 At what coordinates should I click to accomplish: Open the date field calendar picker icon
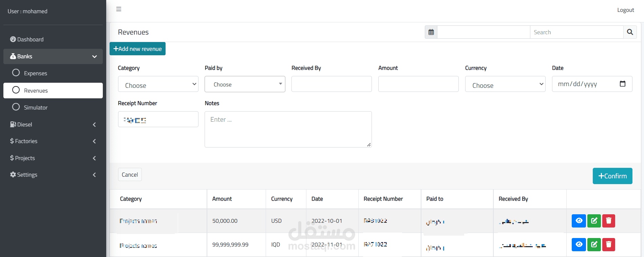(622, 84)
